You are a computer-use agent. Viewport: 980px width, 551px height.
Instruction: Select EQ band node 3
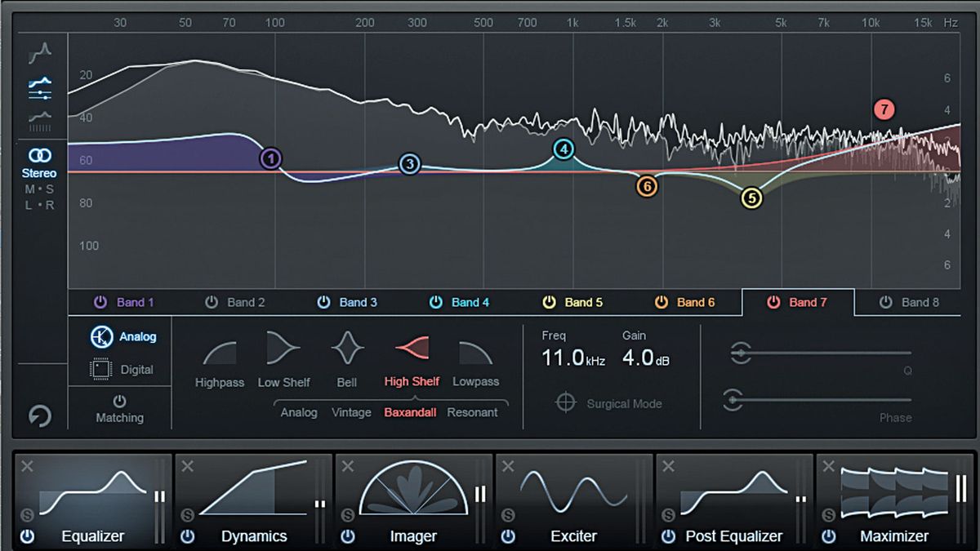click(410, 164)
